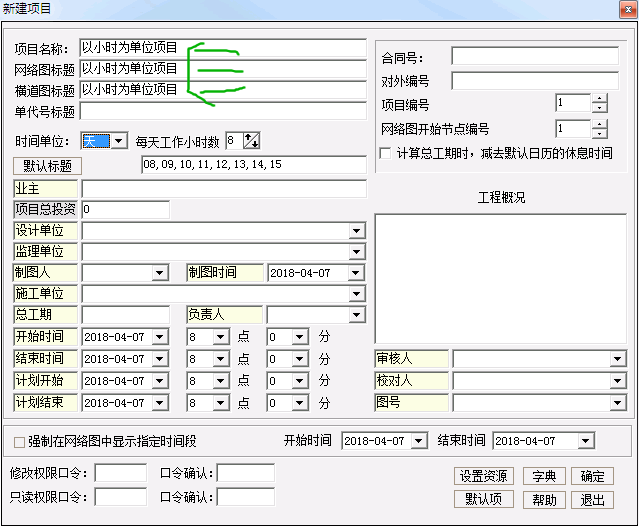This screenshot has height=527, width=639.
Task: Confirm with the 确定 button
Action: (592, 476)
